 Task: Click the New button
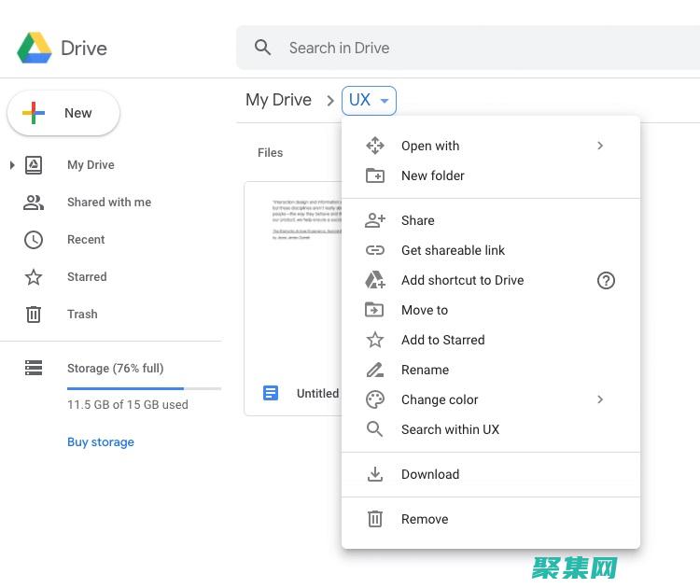tap(63, 113)
